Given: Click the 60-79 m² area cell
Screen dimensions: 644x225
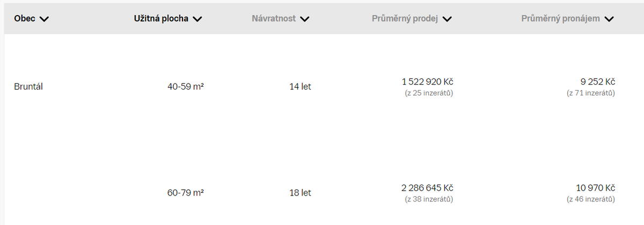Looking at the screenshot, I should click(x=185, y=192).
